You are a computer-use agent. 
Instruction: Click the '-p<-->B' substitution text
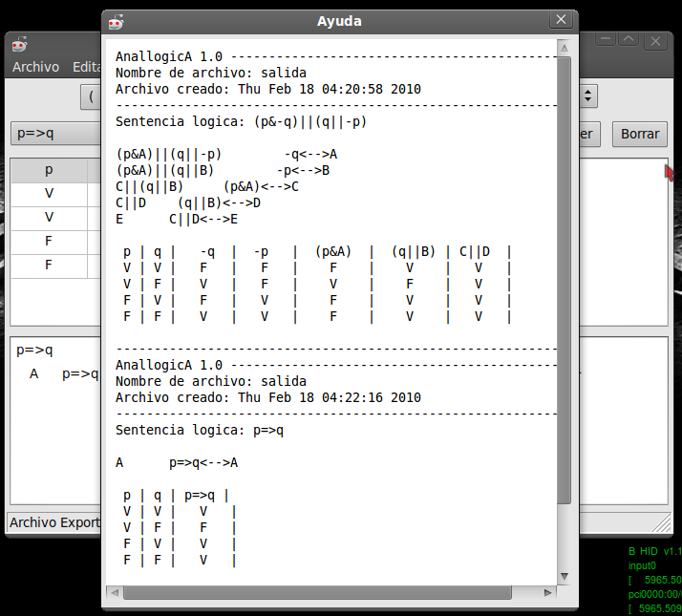tap(303, 171)
